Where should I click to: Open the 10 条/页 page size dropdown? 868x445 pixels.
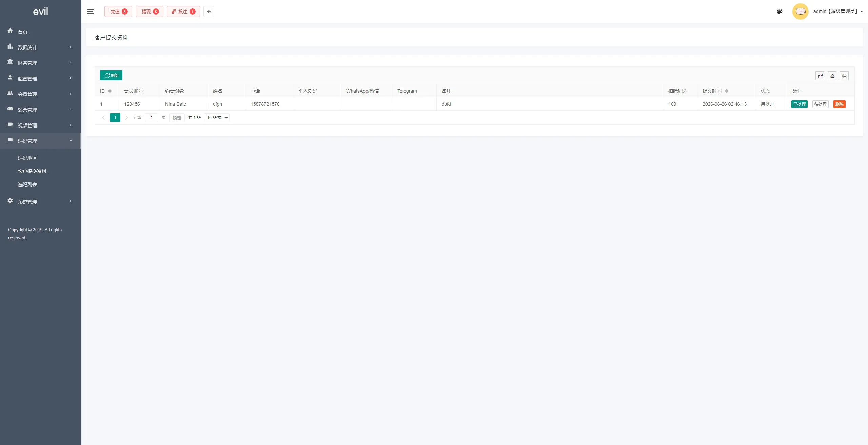point(217,118)
